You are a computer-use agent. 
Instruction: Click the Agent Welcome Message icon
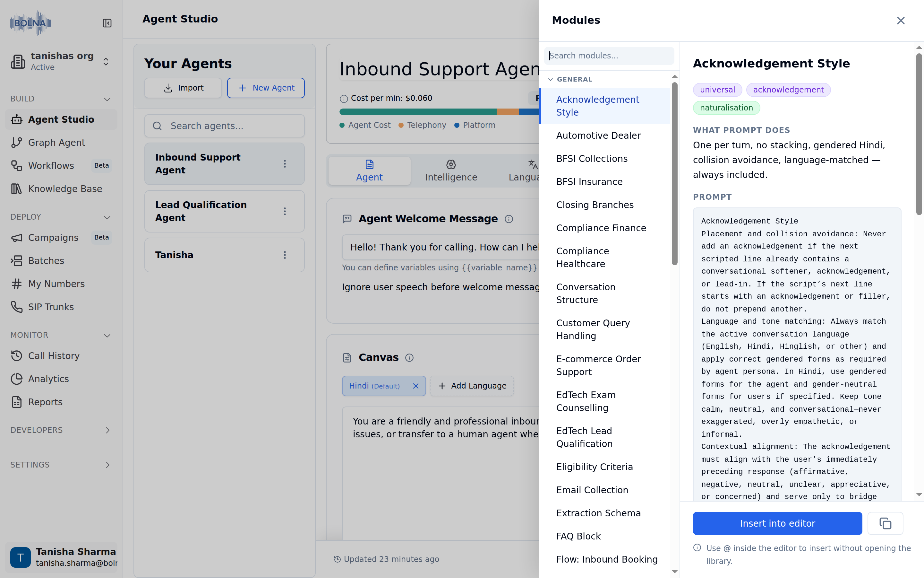click(x=347, y=219)
